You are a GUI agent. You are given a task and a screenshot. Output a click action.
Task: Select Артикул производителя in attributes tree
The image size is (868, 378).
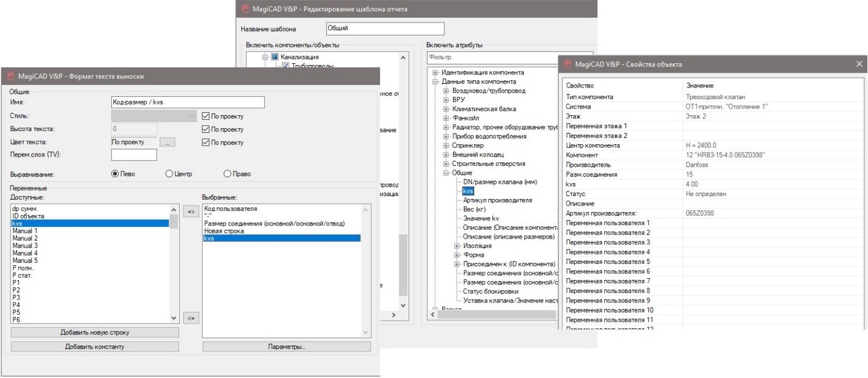pos(497,200)
